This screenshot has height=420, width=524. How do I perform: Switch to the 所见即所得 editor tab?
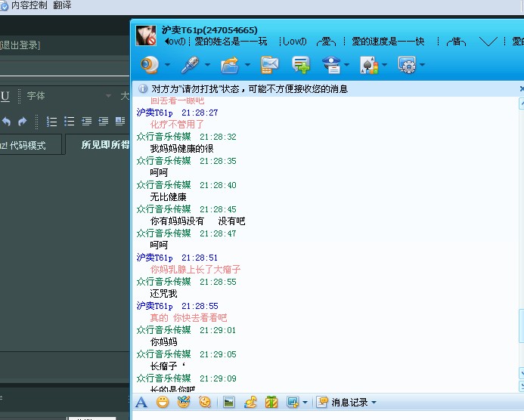[x=104, y=145]
